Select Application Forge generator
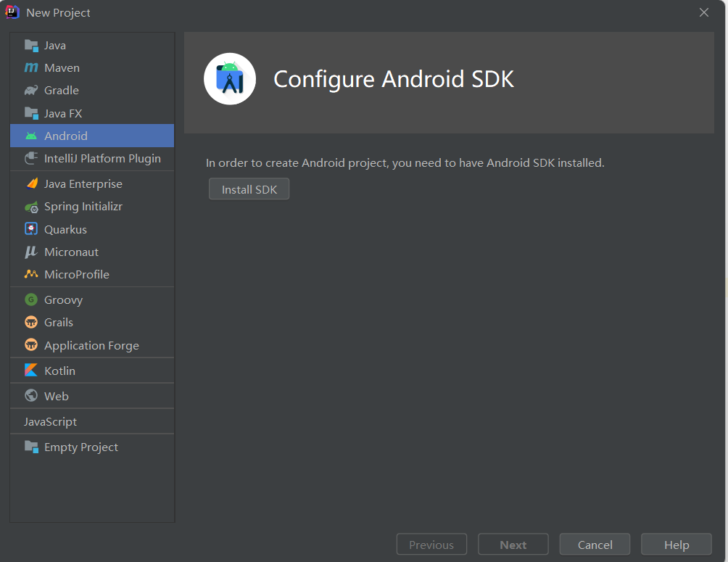This screenshot has height=562, width=728. 91,346
